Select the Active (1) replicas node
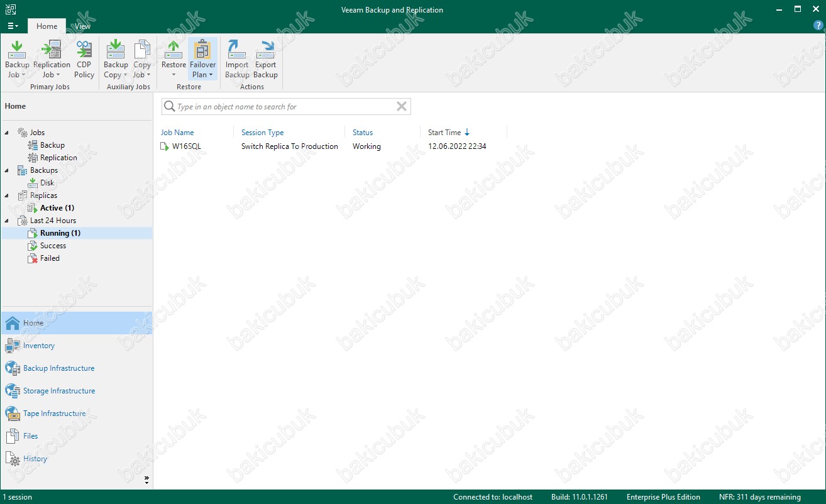Screen dimensions: 826x504 click(x=57, y=208)
